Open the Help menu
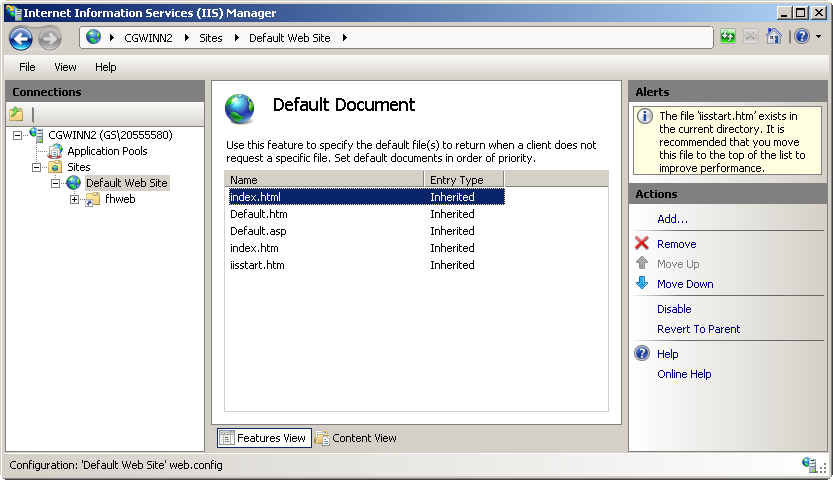Image resolution: width=833 pixels, height=480 pixels. click(x=106, y=67)
